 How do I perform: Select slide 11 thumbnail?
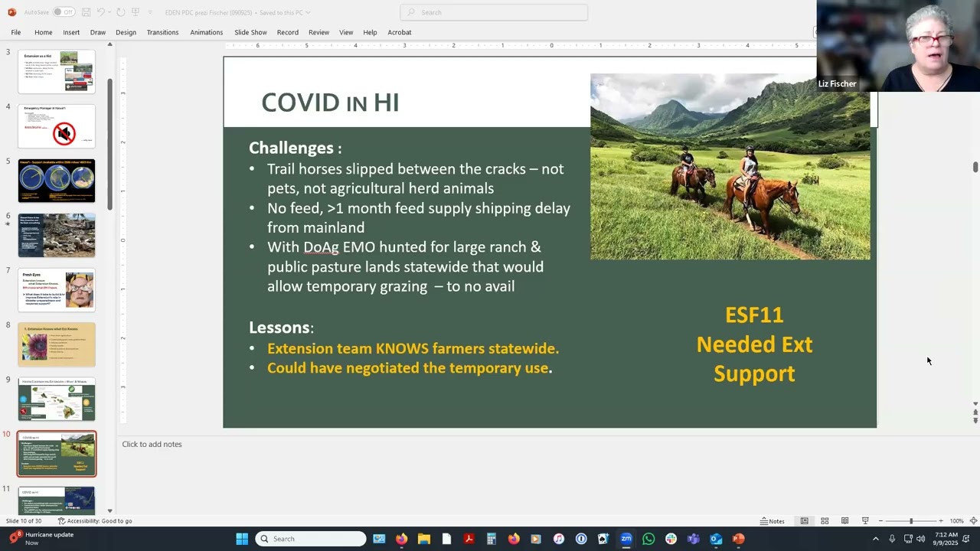pos(57,500)
